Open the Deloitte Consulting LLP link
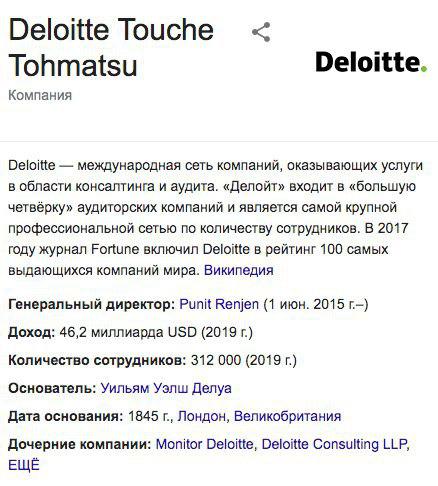The image size is (438, 486). (334, 444)
